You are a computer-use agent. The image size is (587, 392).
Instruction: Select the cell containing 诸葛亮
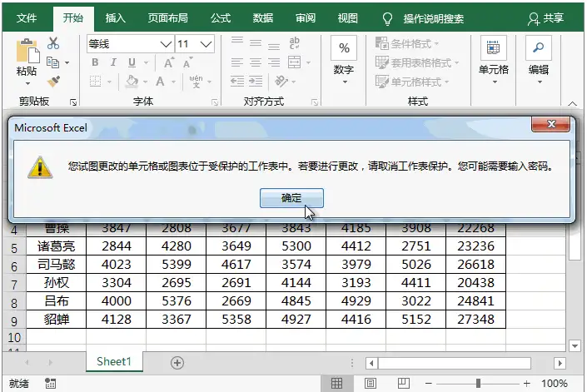(x=56, y=246)
